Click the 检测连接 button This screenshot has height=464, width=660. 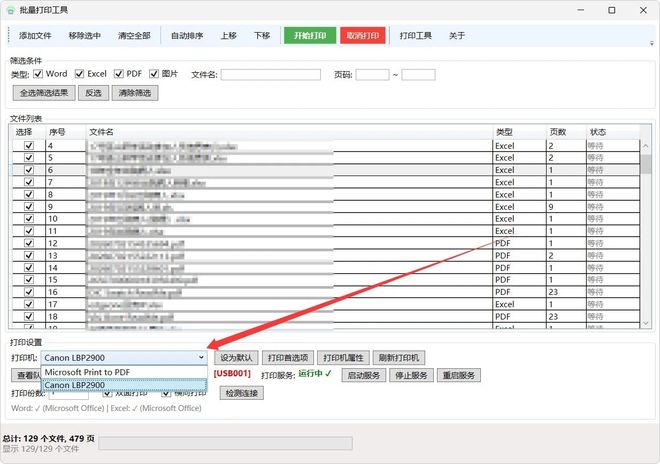tap(242, 393)
